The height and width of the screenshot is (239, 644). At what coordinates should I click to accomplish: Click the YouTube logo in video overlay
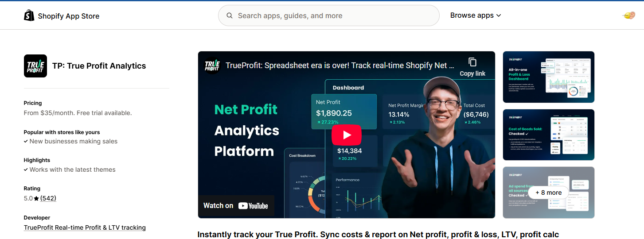[253, 206]
